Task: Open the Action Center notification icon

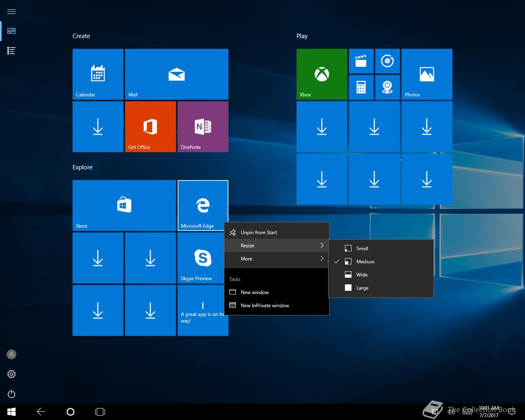Action: pos(511,412)
